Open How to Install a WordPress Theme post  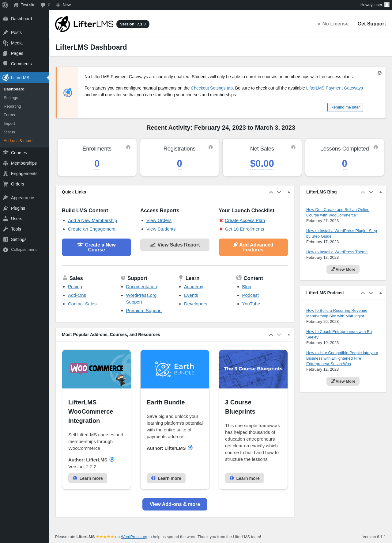(x=337, y=252)
